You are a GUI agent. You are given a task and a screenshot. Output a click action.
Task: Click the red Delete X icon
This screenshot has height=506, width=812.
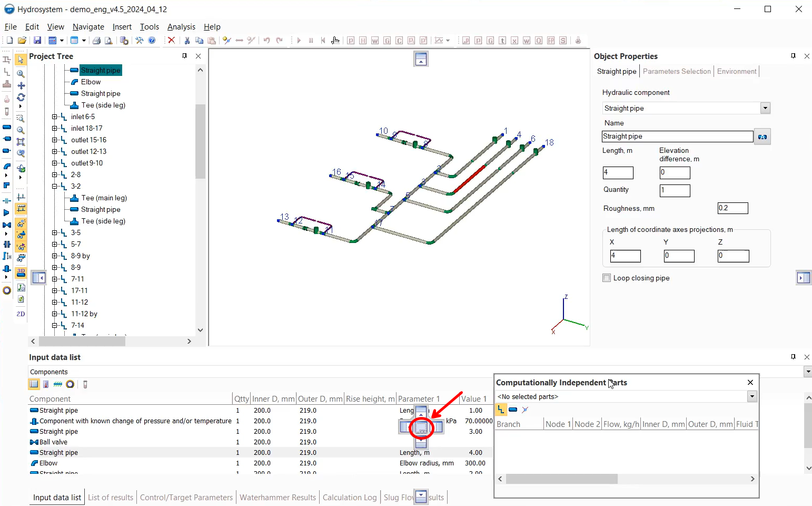point(171,41)
